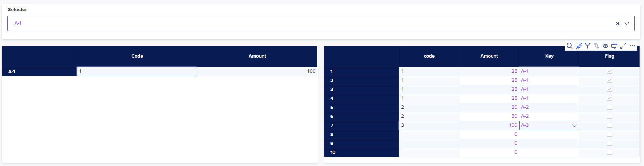Click the Flag column header

click(609, 56)
